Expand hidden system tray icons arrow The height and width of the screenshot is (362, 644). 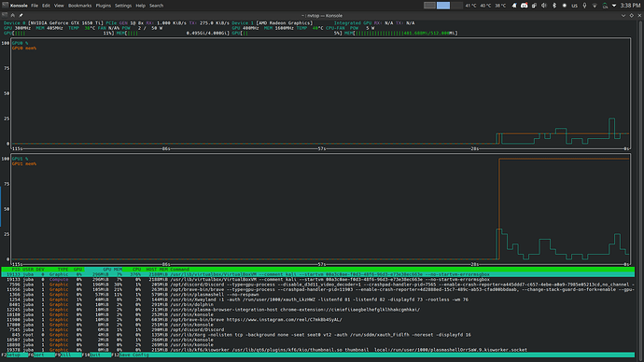pos(614,6)
